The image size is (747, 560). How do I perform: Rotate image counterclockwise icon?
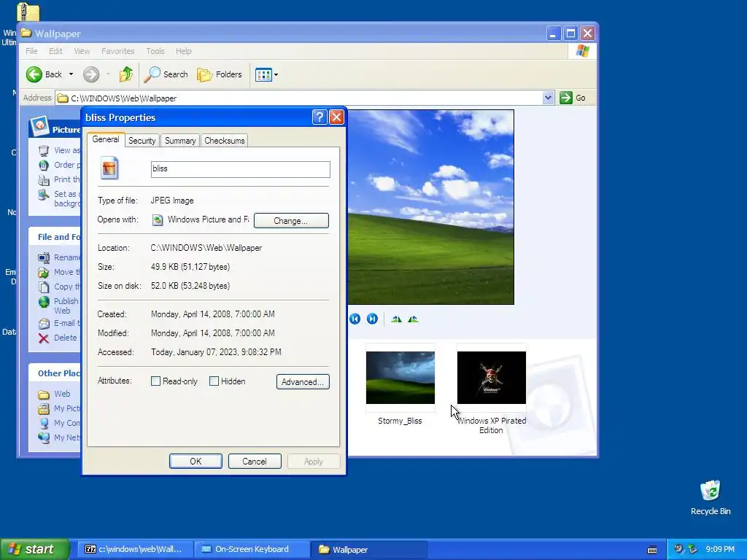(413, 319)
